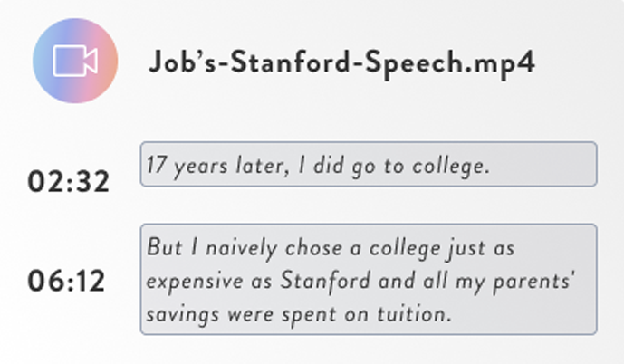The height and width of the screenshot is (364, 624).
Task: Click the gradient video camera icon
Action: pos(75,62)
